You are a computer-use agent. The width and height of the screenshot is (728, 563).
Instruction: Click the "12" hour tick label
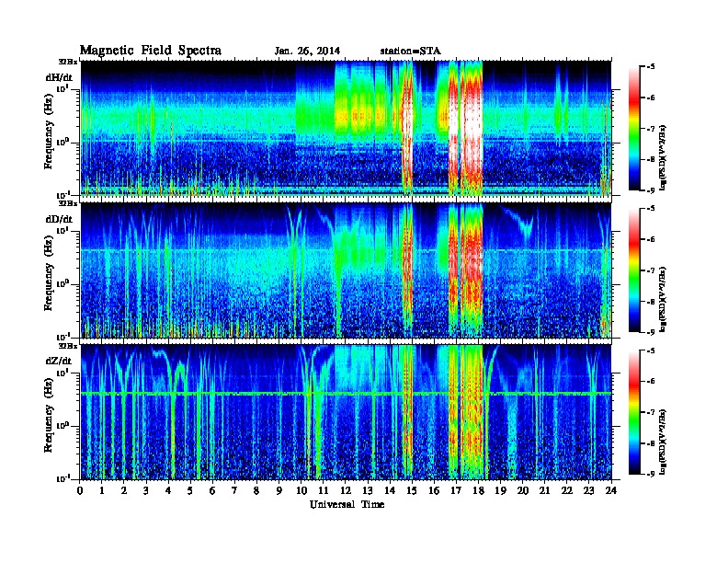[346, 491]
